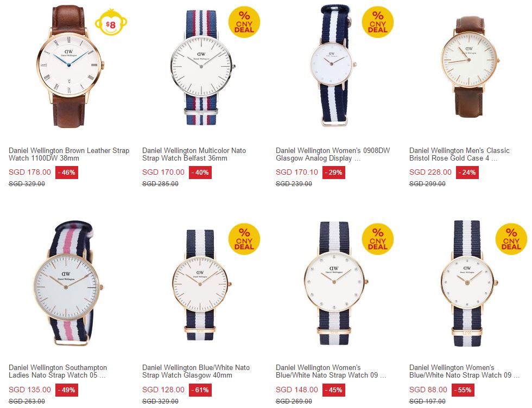Viewport: 532px width, 408px height.
Task: Click the -46% discount tag
Action: (66, 173)
